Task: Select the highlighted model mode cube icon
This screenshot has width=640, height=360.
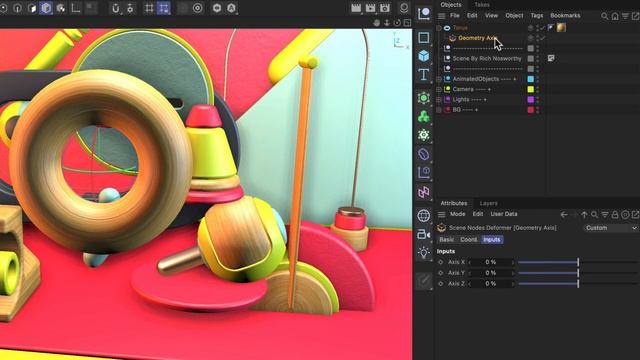Action: point(46,8)
